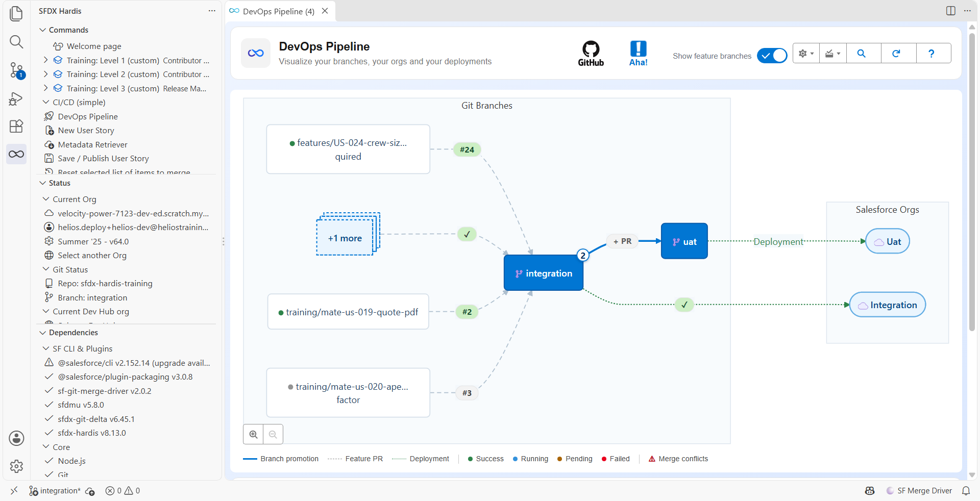
Task: Toggle Show feature branches switch
Action: click(x=772, y=56)
